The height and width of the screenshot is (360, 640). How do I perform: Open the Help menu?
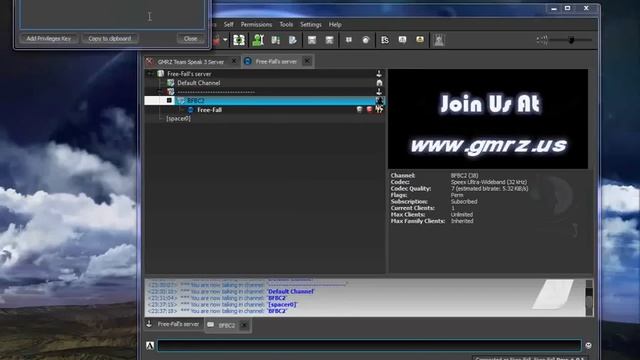coord(335,24)
